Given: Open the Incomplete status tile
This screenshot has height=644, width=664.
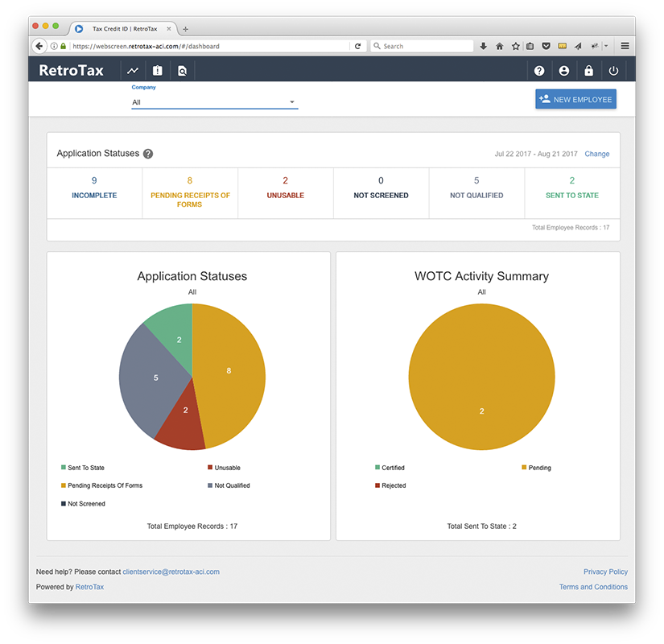Looking at the screenshot, I should pyautogui.click(x=94, y=193).
